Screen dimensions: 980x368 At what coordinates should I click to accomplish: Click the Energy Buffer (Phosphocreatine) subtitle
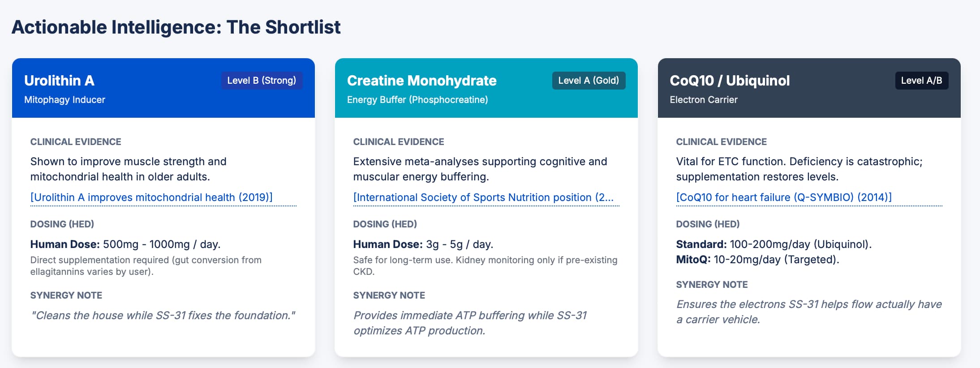pos(417,100)
